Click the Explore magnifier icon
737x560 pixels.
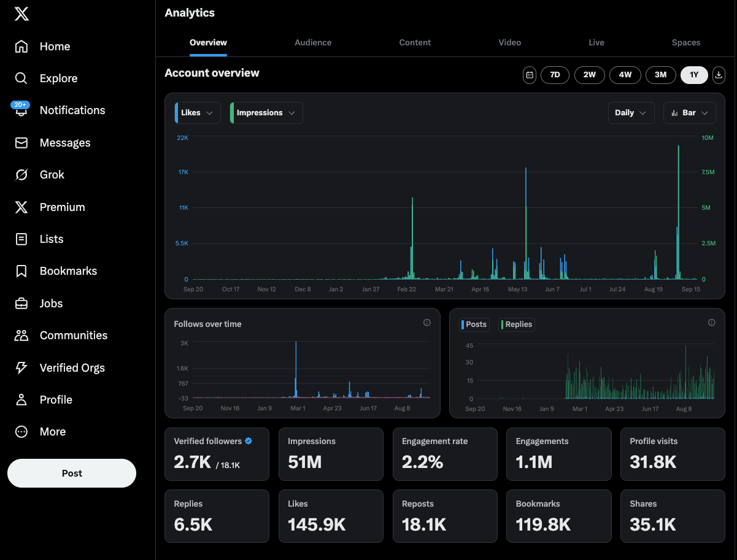pyautogui.click(x=21, y=79)
